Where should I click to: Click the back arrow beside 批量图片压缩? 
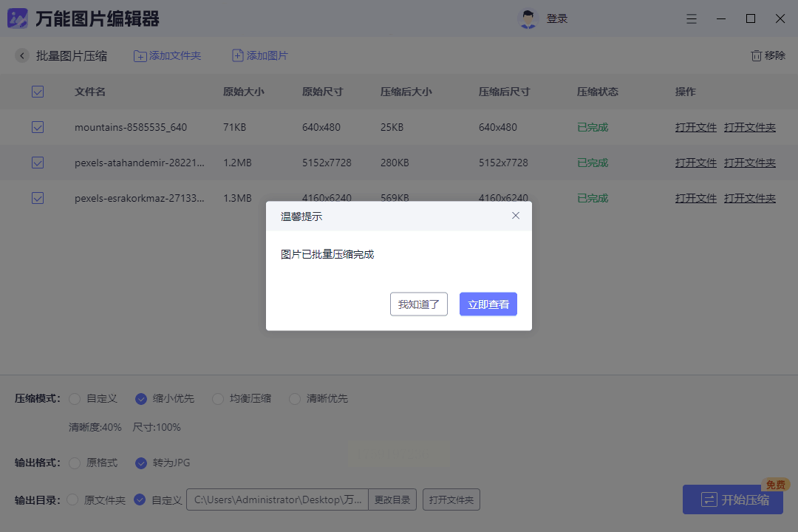(x=22, y=55)
